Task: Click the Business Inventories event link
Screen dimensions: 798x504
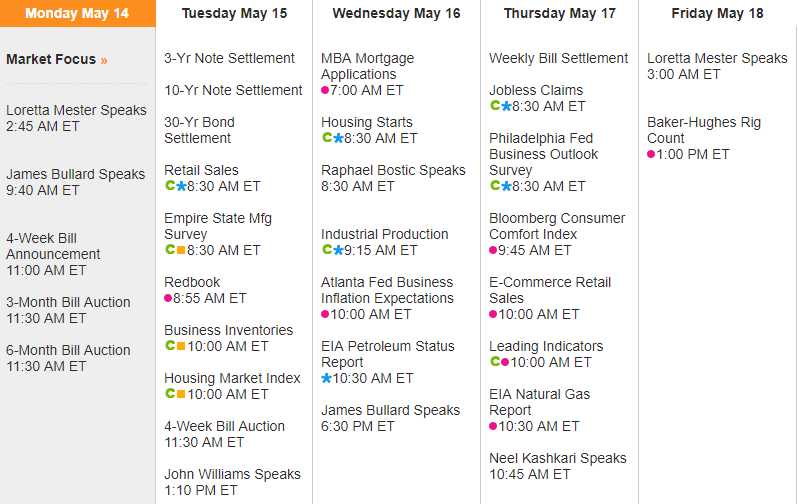Action: pos(228,330)
